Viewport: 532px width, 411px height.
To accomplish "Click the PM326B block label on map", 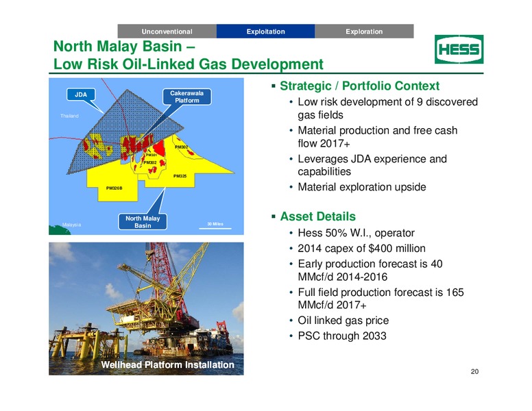I will (x=114, y=188).
